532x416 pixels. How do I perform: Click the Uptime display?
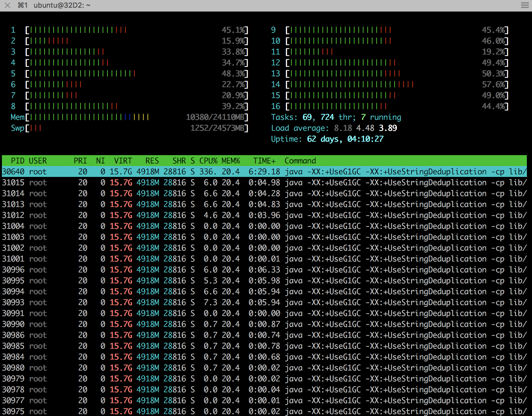327,139
